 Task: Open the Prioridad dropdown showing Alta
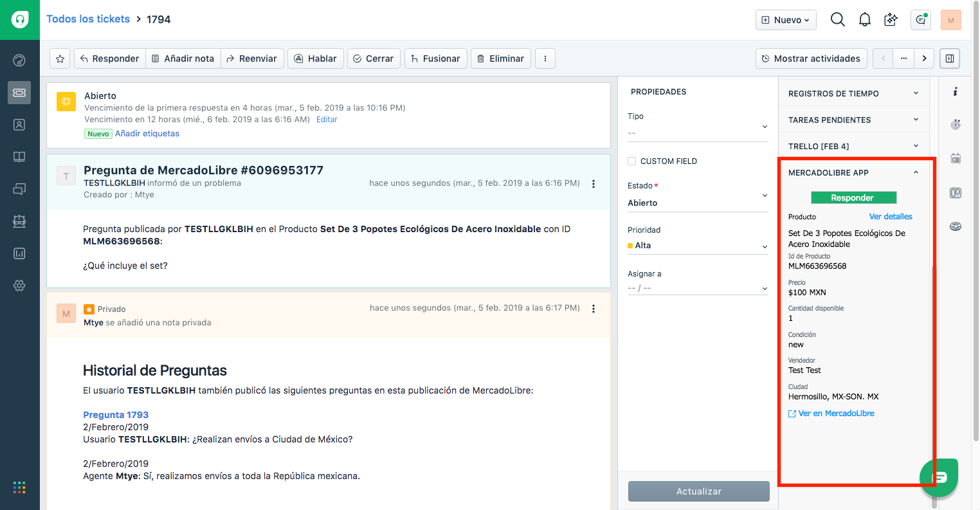pyautogui.click(x=698, y=246)
